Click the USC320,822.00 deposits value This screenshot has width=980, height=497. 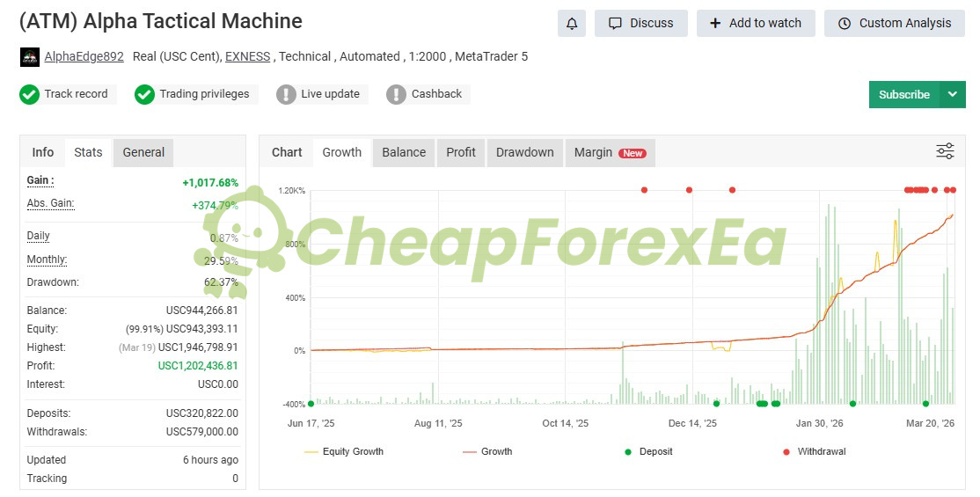201,413
